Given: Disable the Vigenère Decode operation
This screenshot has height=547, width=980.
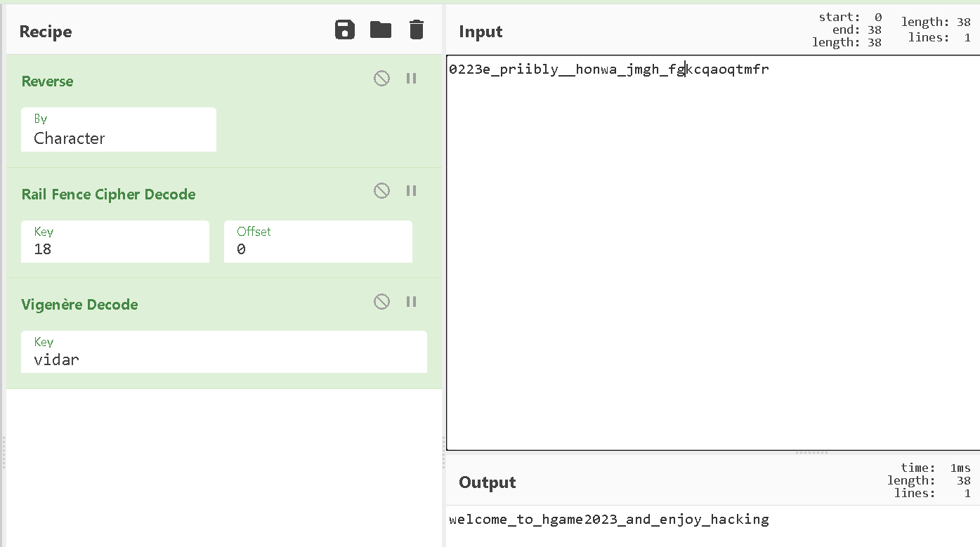Looking at the screenshot, I should coord(381,301).
